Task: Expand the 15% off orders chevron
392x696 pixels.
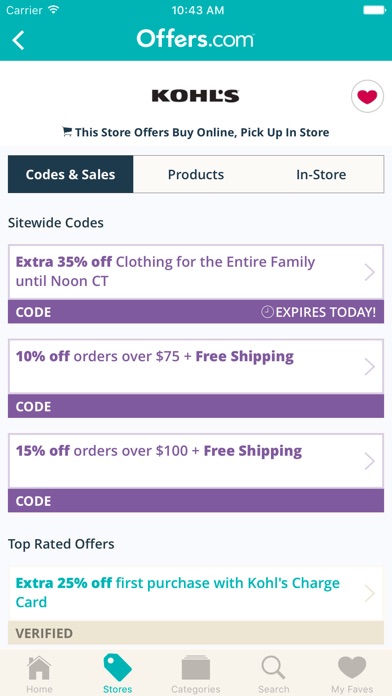Action: [369, 461]
